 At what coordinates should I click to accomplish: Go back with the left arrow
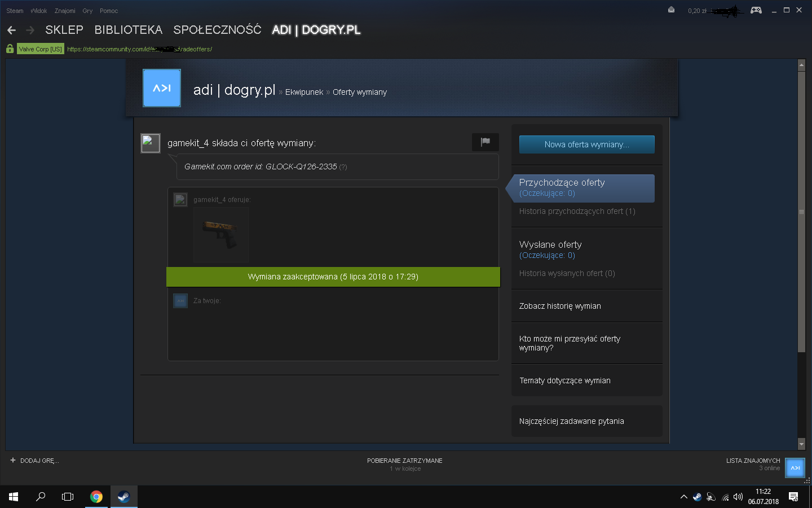click(11, 30)
